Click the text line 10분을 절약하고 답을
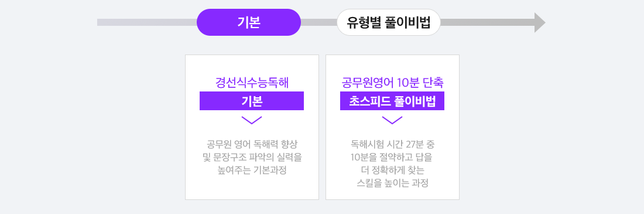The height and width of the screenshot is (214, 644). point(392,158)
